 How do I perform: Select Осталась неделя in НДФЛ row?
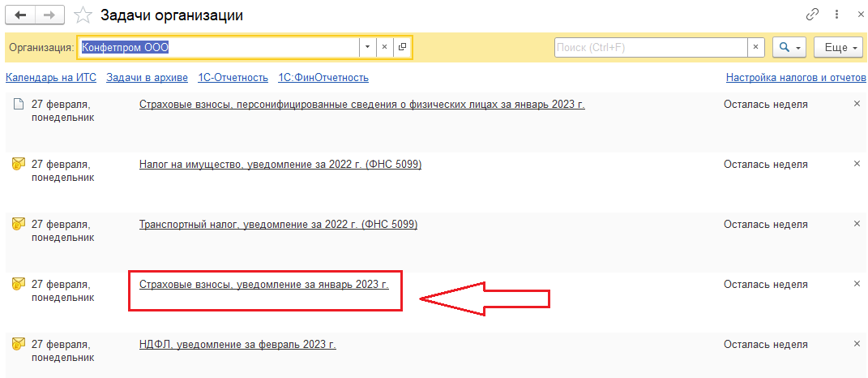point(766,345)
